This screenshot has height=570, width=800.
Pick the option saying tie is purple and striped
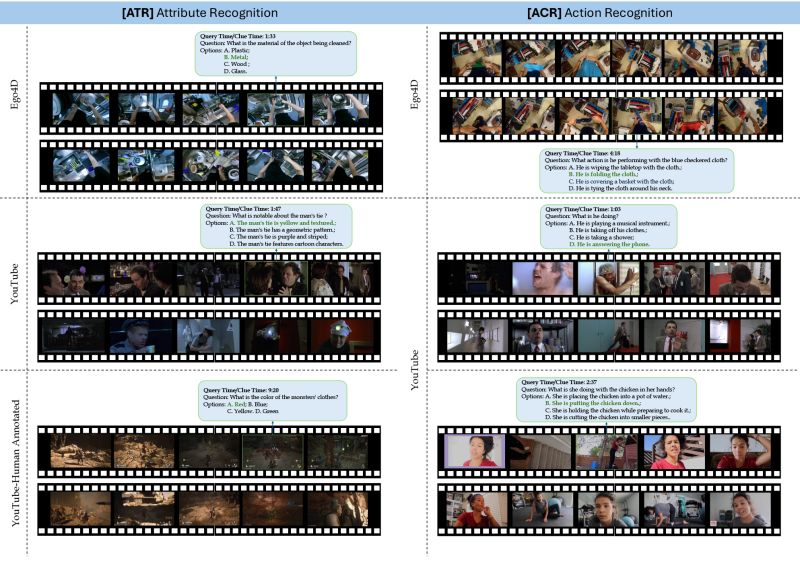click(279, 237)
